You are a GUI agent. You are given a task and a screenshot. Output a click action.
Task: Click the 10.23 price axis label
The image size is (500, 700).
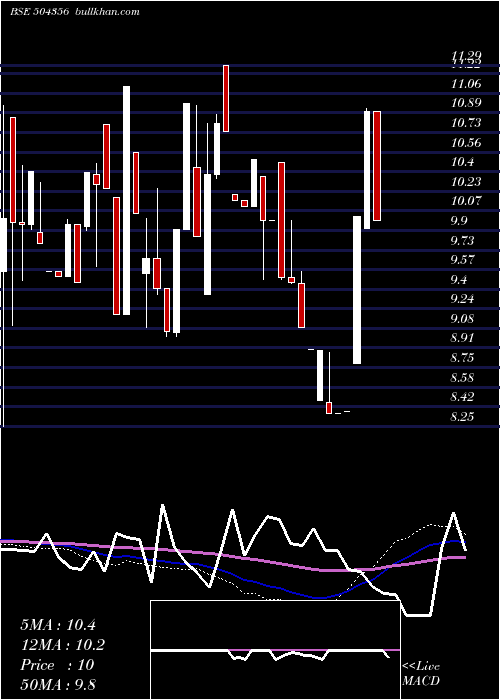467,181
